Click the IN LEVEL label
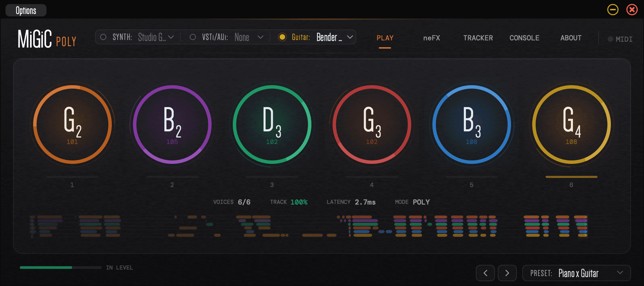 pos(119,268)
